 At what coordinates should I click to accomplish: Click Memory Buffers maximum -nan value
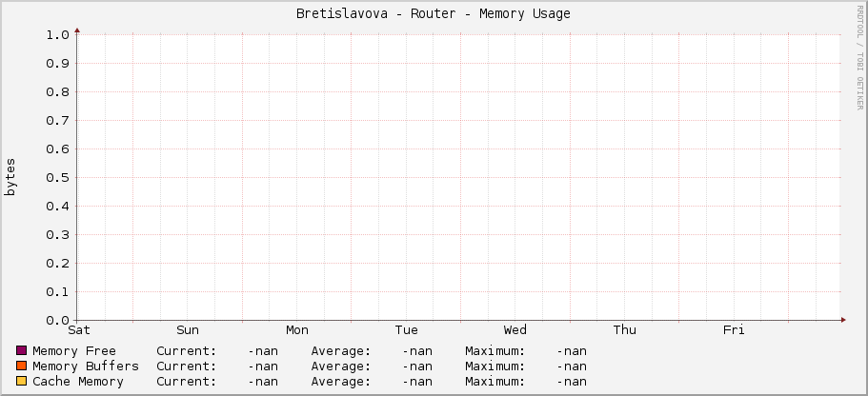click(x=572, y=366)
